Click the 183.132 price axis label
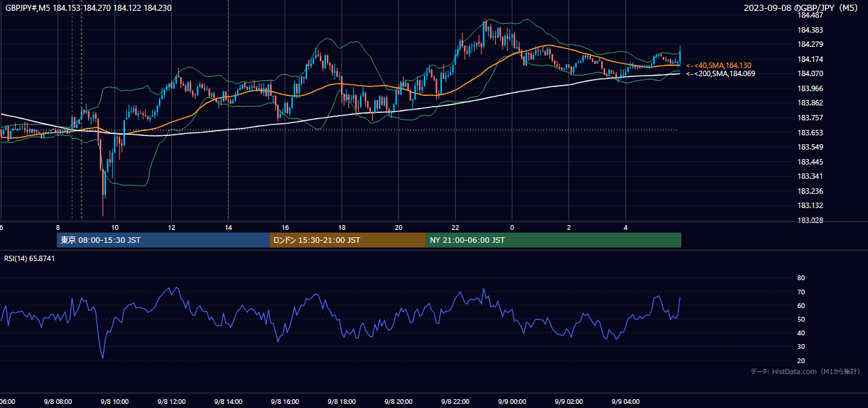 coord(810,205)
